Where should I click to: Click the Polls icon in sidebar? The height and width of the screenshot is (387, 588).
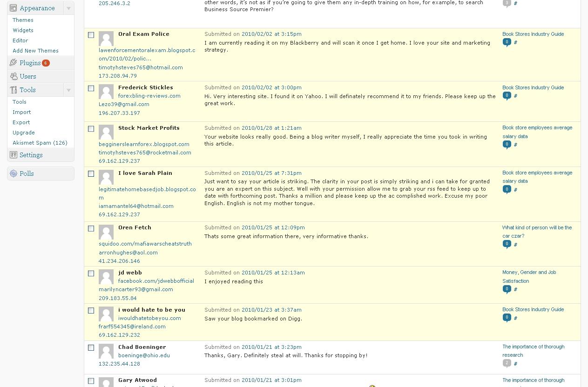pos(14,173)
